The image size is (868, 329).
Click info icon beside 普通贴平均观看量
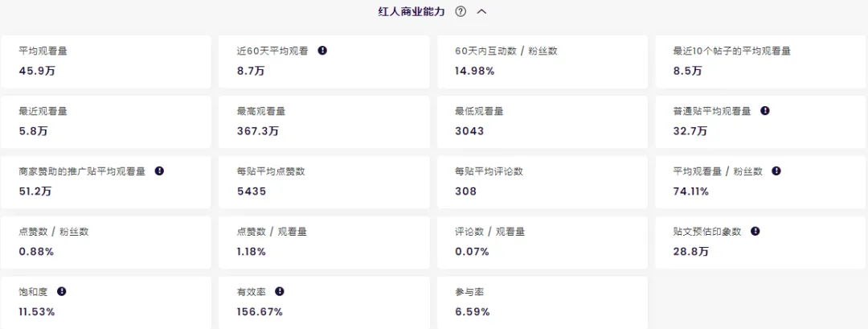click(x=765, y=111)
